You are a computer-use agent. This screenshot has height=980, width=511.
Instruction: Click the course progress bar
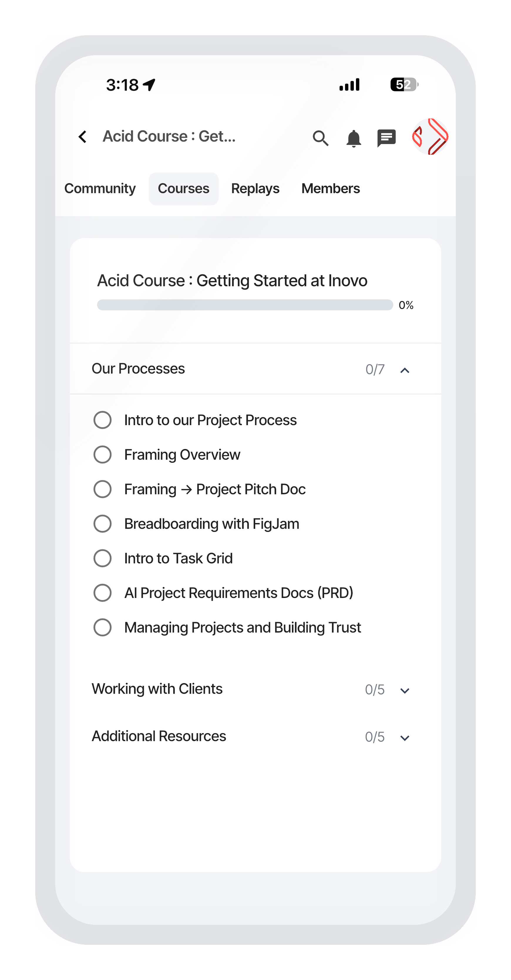point(245,305)
